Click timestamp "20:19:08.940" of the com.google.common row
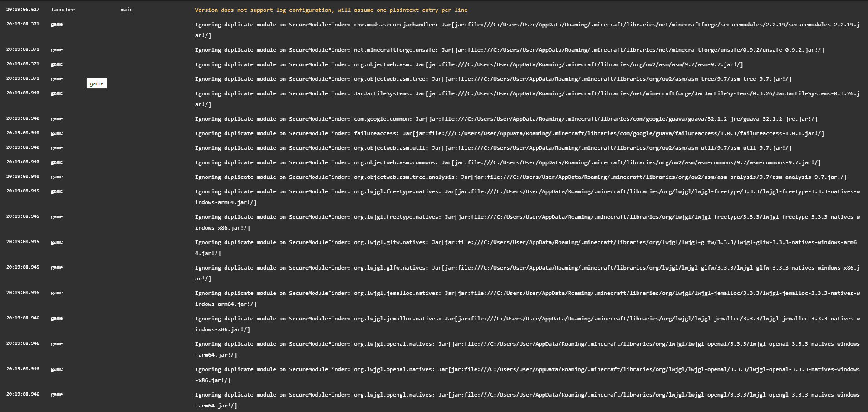The width and height of the screenshot is (868, 412). 23,118
